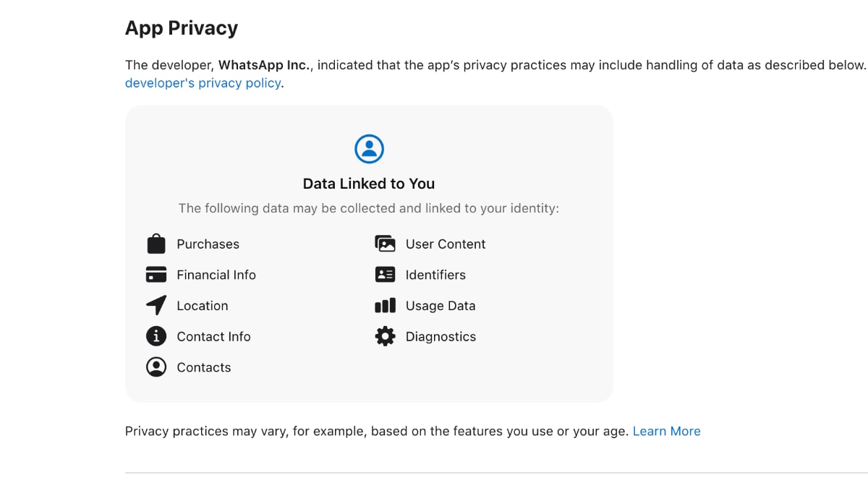868x488 pixels.
Task: Click the Identifiers ID card icon
Action: (385, 275)
